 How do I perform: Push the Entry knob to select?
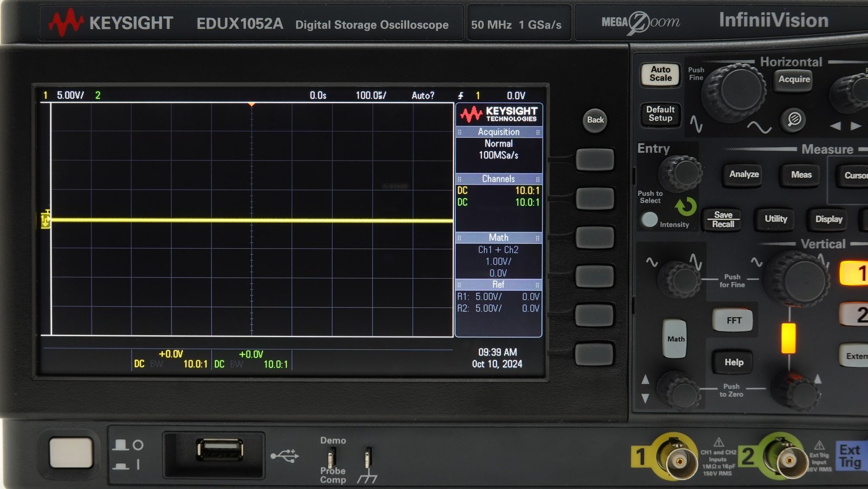click(681, 173)
